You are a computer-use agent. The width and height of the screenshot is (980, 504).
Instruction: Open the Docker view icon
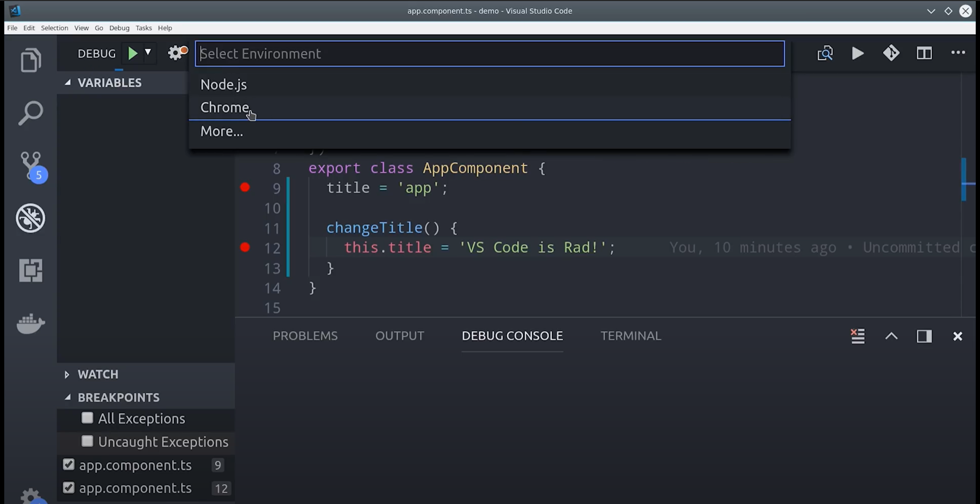point(30,323)
